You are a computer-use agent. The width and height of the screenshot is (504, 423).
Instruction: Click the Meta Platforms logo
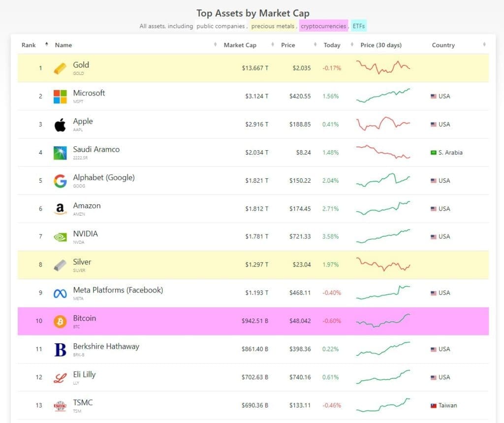tap(60, 293)
